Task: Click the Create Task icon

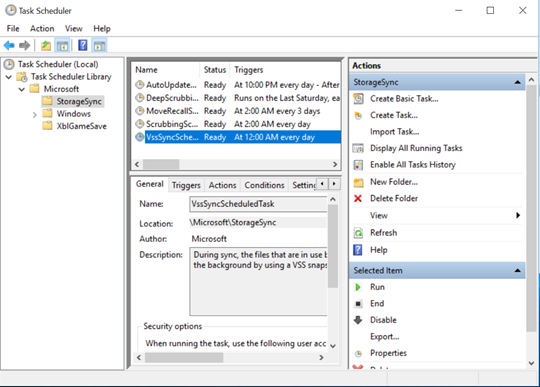Action: point(358,115)
